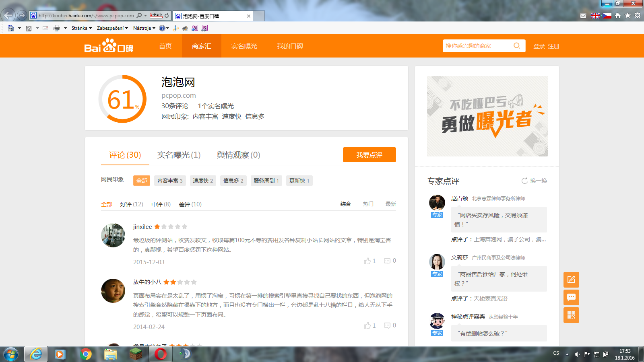
Task: Expand the Print button dropdown arrow
Action: [x=65, y=28]
